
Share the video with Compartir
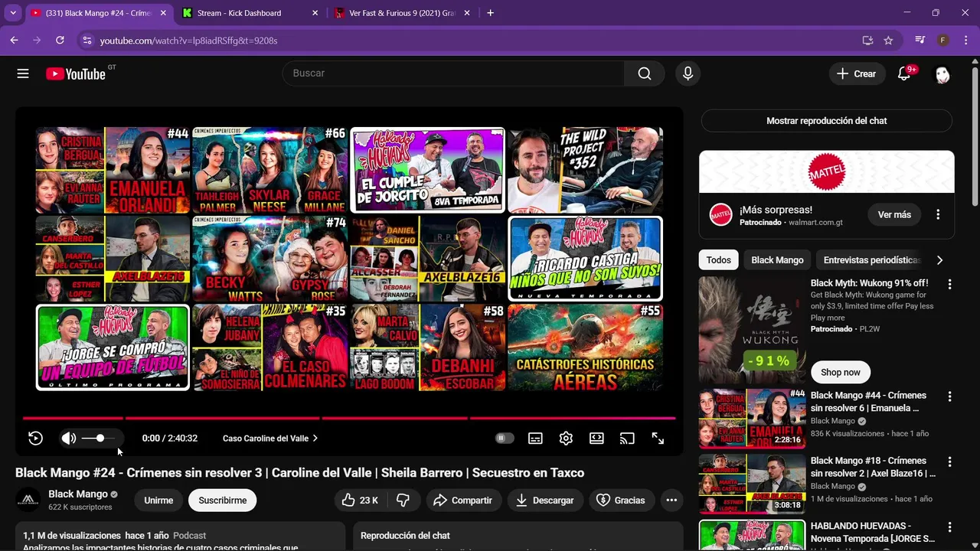point(462,500)
